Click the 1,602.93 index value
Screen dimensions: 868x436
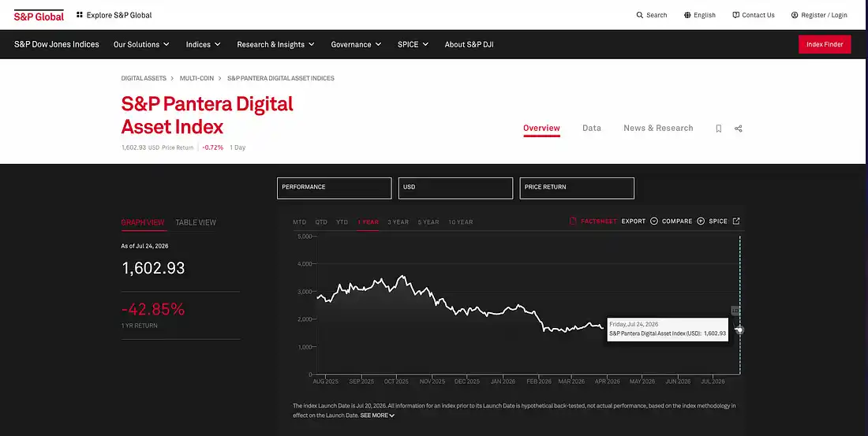(153, 268)
